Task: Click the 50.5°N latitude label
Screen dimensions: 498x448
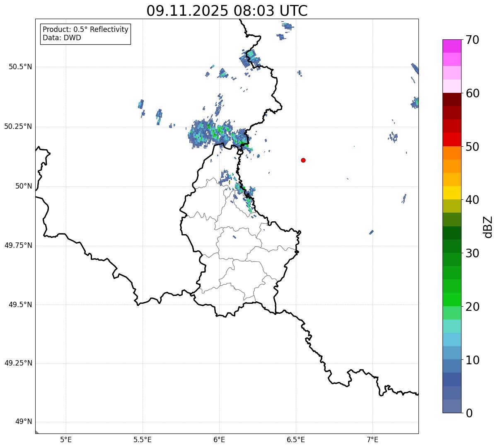Action: click(x=20, y=67)
